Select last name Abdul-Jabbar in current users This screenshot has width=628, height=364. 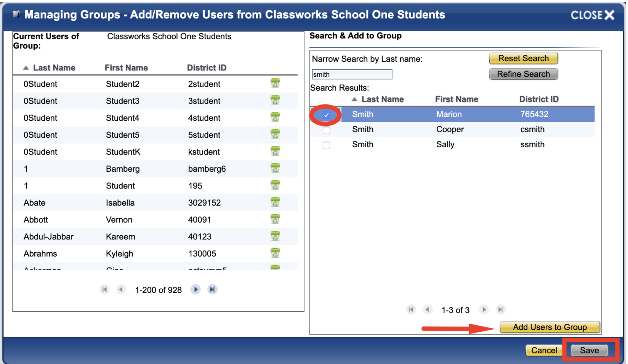(48, 237)
